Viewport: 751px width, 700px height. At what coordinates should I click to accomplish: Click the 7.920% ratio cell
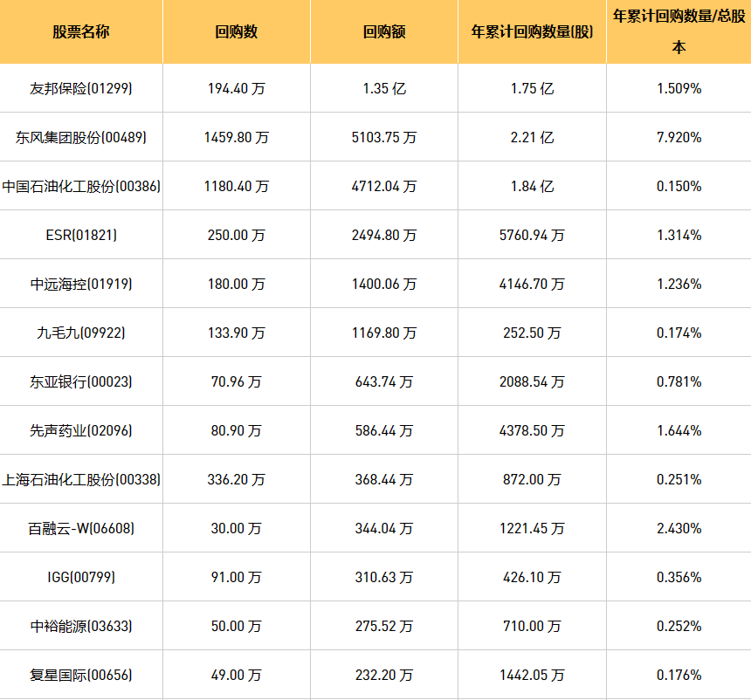[x=679, y=137]
